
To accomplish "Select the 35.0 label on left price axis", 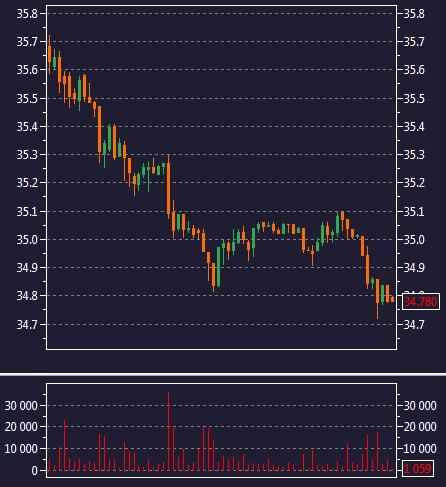I will point(27,239).
